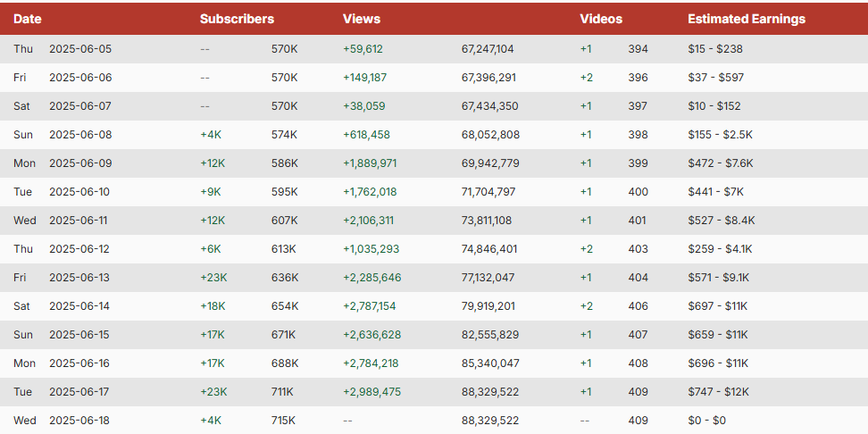Select the date 2025-06-16
Screen dimensions: 868x434
pos(79,363)
